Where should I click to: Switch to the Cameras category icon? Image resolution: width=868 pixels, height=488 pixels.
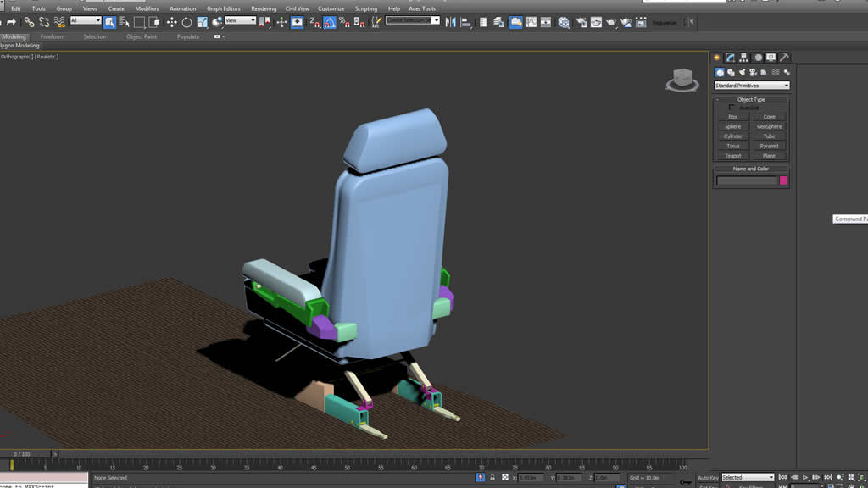pyautogui.click(x=753, y=73)
